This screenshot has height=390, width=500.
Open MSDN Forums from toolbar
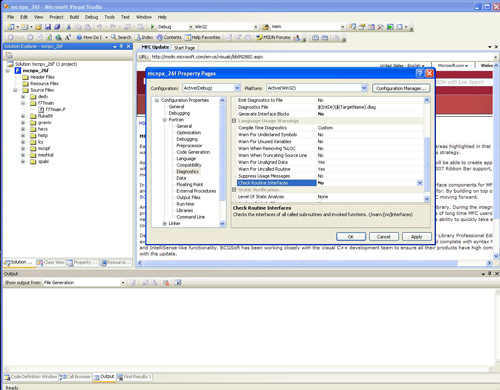pos(273,37)
